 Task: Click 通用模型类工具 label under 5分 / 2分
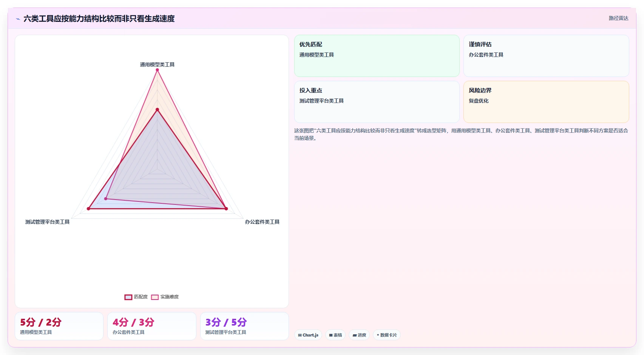click(36, 333)
